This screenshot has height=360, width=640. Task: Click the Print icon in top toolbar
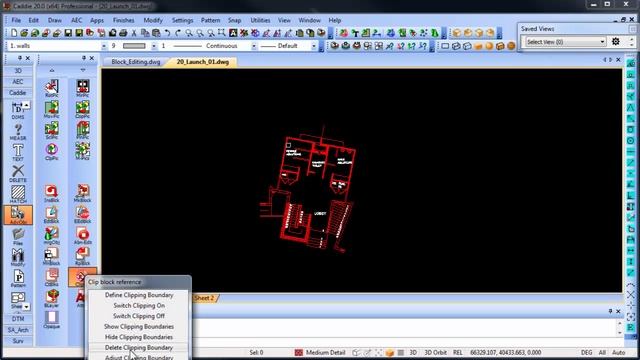click(x=123, y=33)
